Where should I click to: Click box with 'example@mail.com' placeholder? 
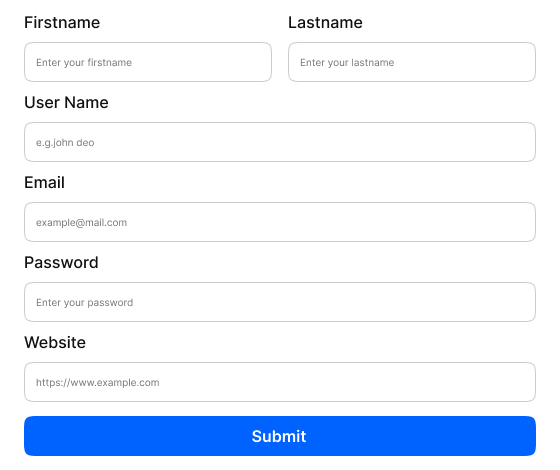(280, 222)
